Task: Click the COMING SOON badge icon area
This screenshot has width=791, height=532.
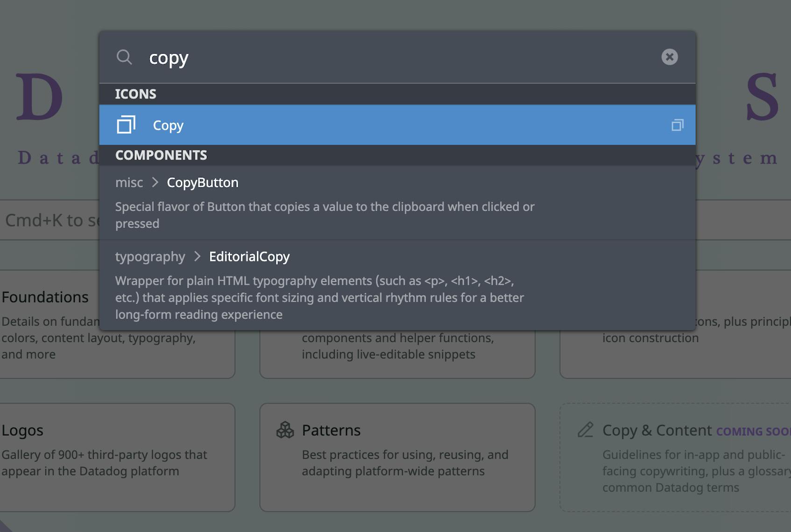Action: pos(753,432)
